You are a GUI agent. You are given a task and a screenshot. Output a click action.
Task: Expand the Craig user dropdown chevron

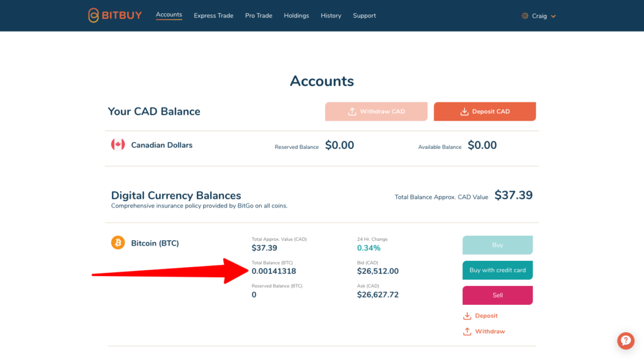pyautogui.click(x=553, y=16)
